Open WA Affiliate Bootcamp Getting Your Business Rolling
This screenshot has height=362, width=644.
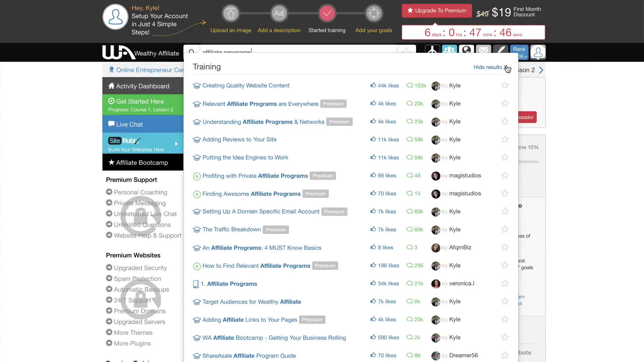274,338
